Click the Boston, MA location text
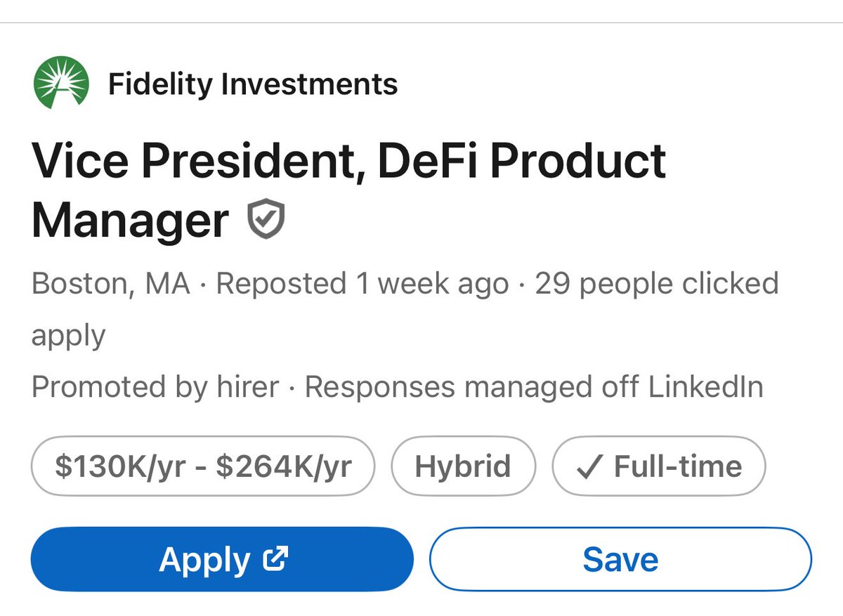 [x=111, y=284]
